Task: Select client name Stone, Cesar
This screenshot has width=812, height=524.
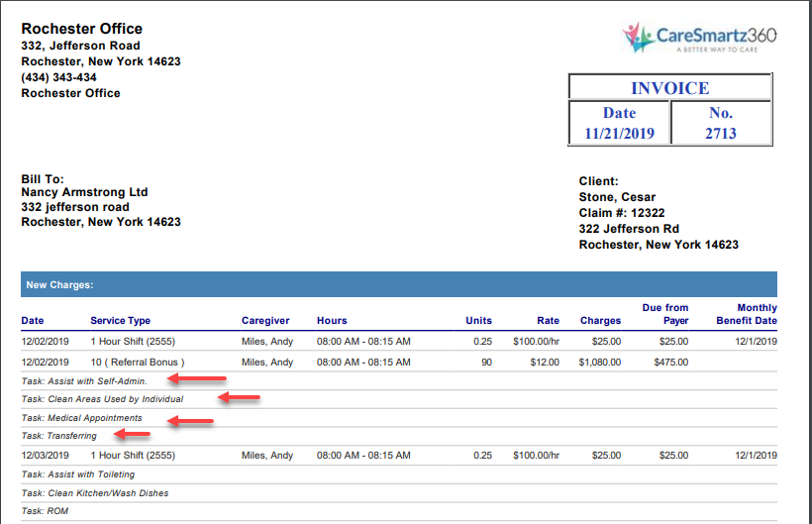Action: pos(617,197)
